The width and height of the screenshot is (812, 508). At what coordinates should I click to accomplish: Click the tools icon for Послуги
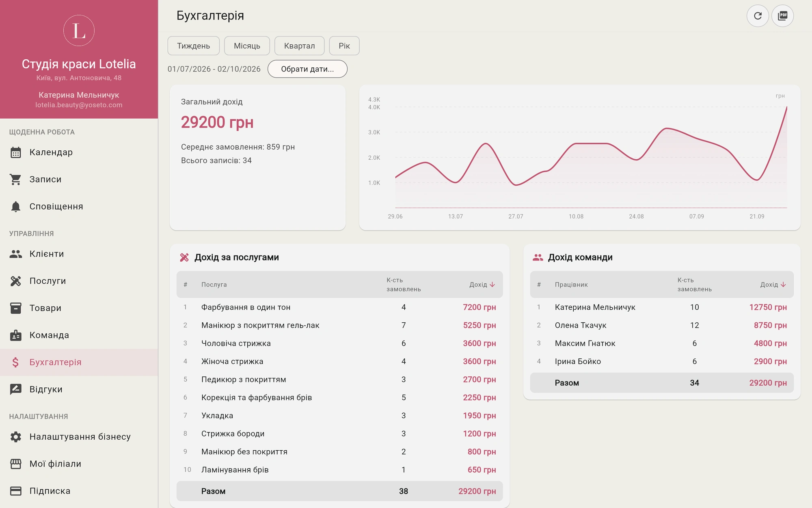tap(16, 281)
